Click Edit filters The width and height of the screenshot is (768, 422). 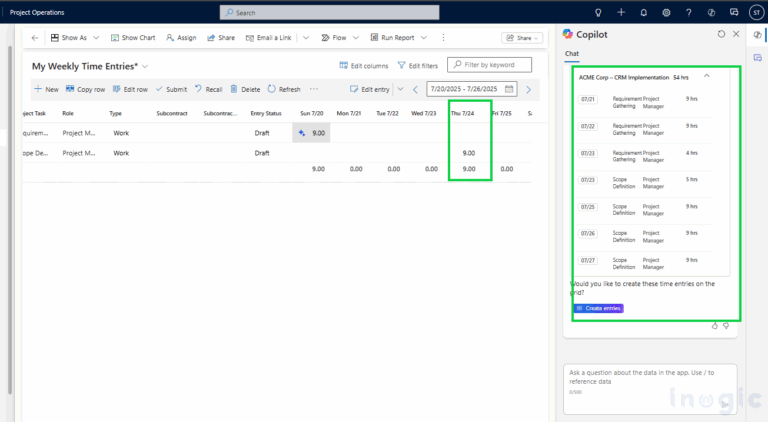coord(418,66)
